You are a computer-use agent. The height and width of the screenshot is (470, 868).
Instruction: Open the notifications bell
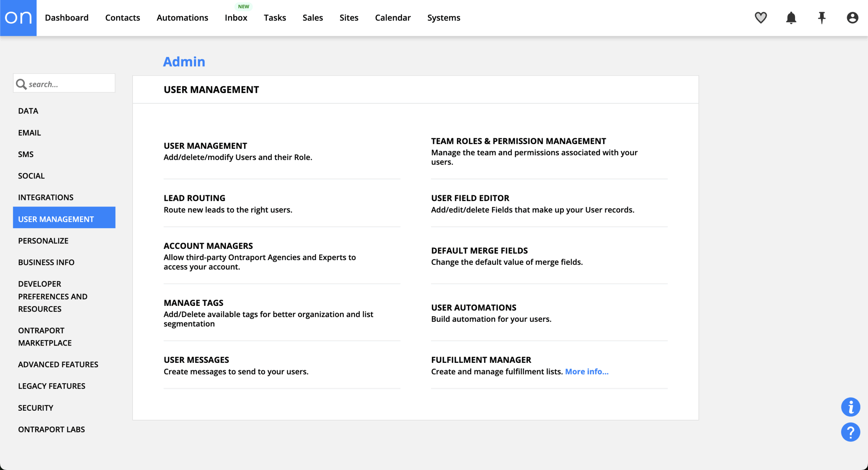coord(791,18)
